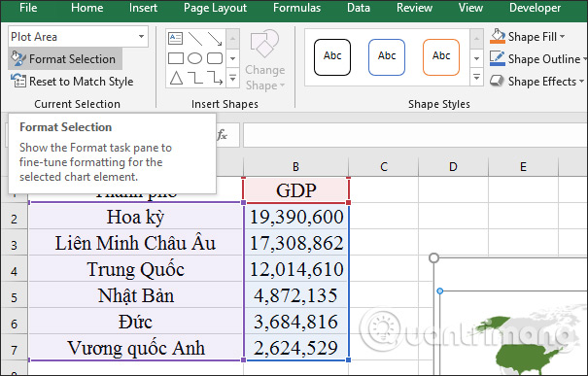Click the Format Selection button

(65, 59)
